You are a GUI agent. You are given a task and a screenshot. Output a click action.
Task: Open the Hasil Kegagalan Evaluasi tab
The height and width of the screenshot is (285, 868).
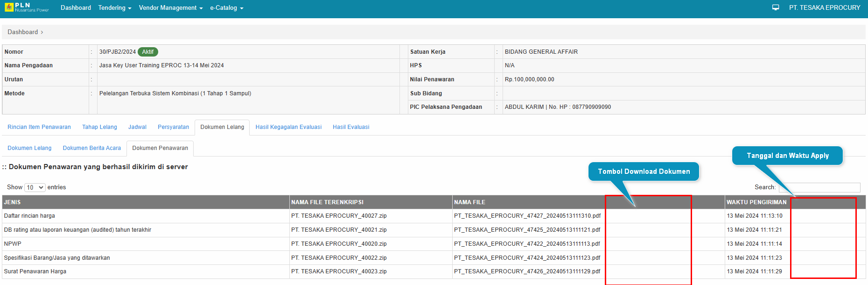pos(288,127)
